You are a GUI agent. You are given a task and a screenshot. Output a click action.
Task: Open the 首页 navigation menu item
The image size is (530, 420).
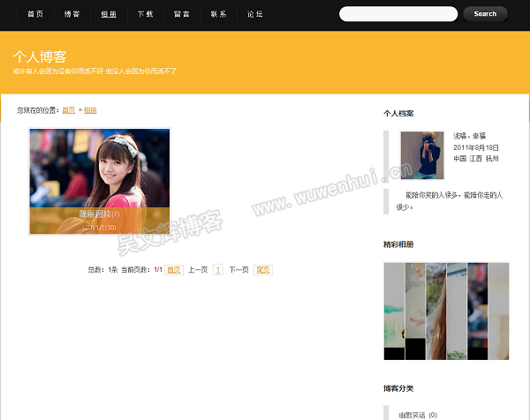[x=35, y=14]
